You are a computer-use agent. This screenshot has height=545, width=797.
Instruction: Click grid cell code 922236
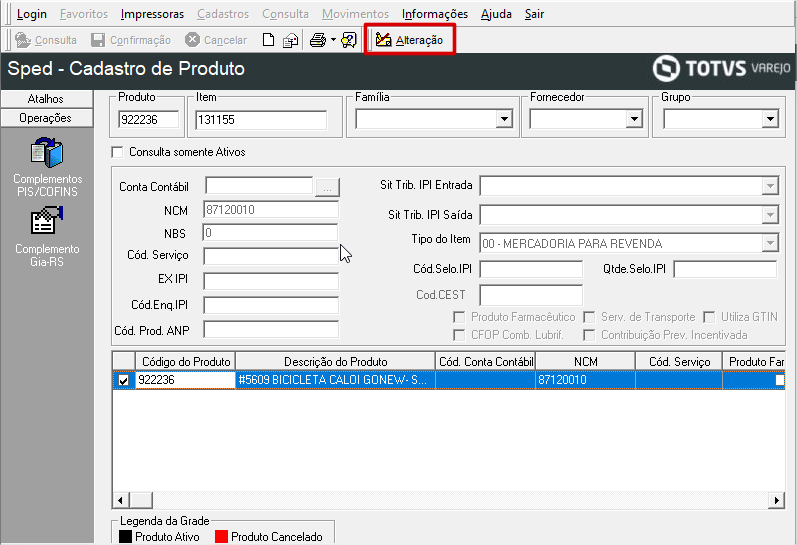tap(186, 380)
